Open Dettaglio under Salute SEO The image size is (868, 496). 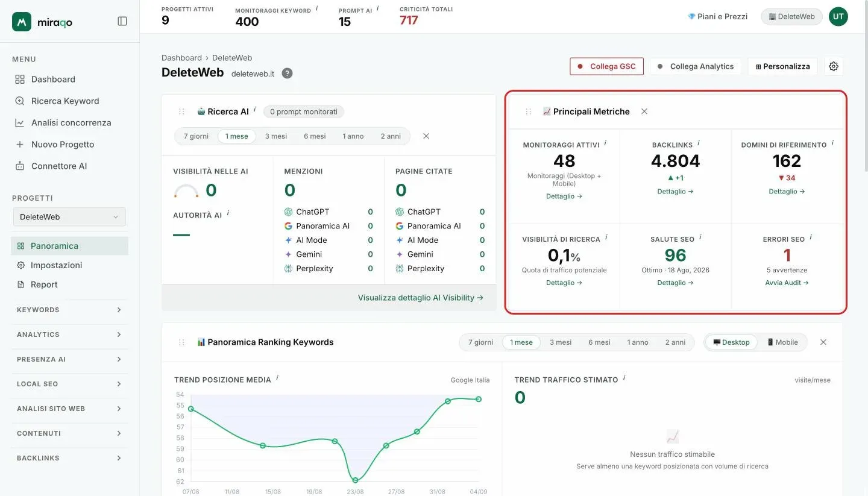click(675, 283)
